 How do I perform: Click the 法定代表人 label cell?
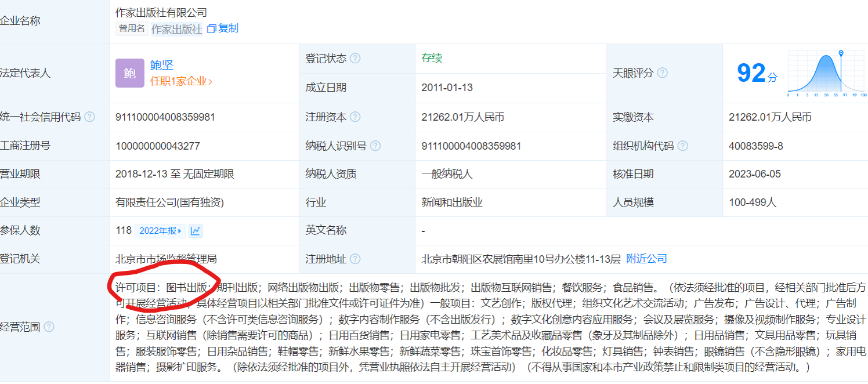[55, 73]
